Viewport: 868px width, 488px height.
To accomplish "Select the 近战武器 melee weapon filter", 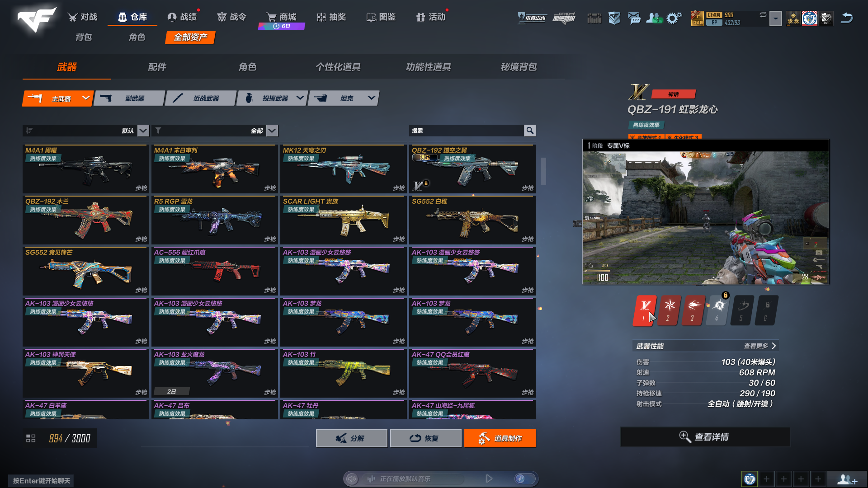I will (x=200, y=98).
